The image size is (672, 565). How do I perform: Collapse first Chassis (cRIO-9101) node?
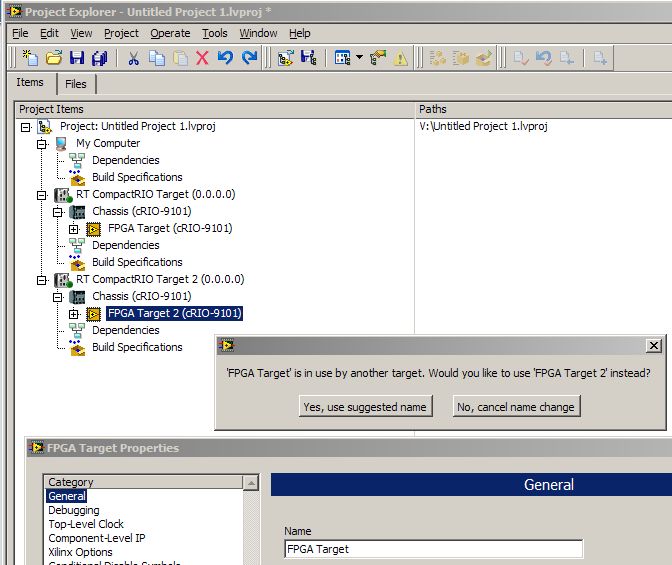[57, 212]
